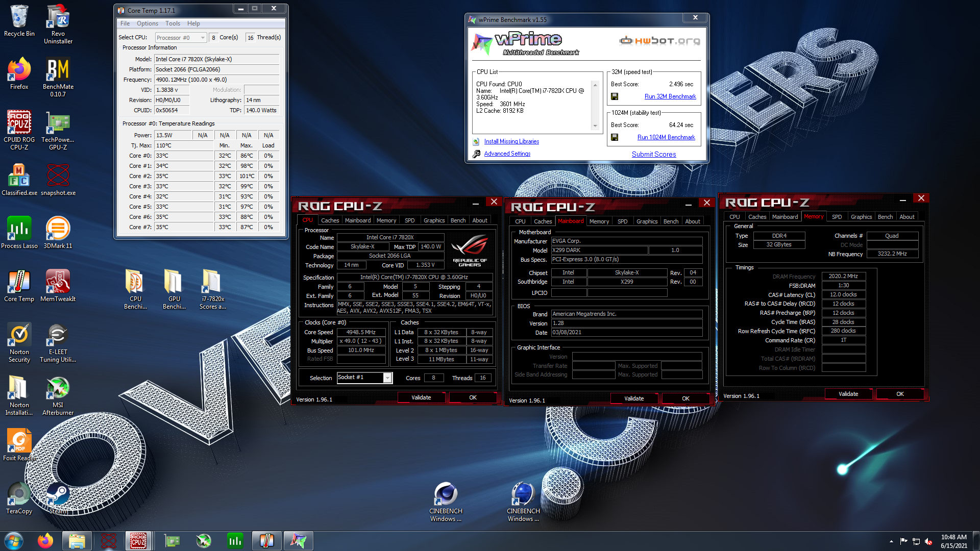980x551 pixels.
Task: Click wPrime icon in taskbar
Action: coord(299,540)
